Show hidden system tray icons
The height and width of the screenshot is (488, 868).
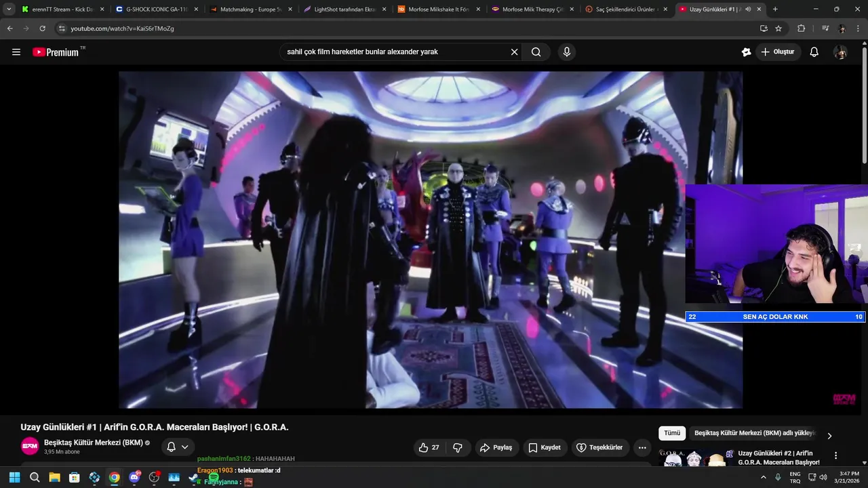tap(764, 477)
